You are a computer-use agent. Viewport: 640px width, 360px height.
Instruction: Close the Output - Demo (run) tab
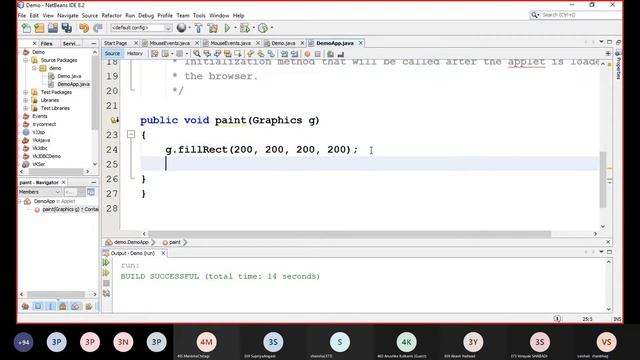(163, 253)
